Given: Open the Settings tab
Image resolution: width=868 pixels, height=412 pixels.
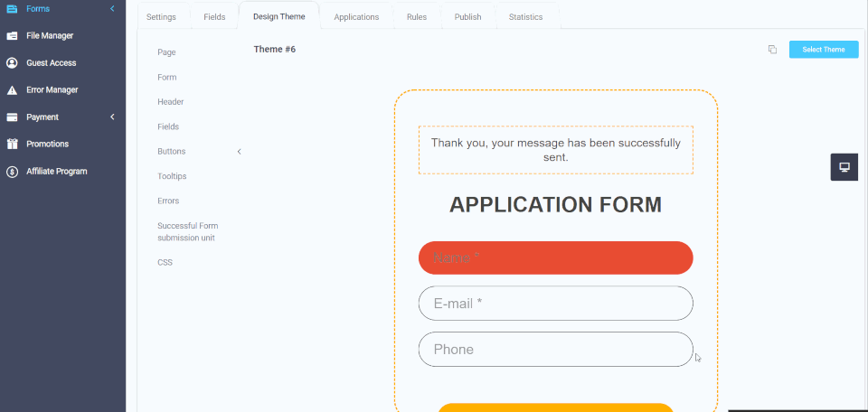Looking at the screenshot, I should [x=161, y=16].
